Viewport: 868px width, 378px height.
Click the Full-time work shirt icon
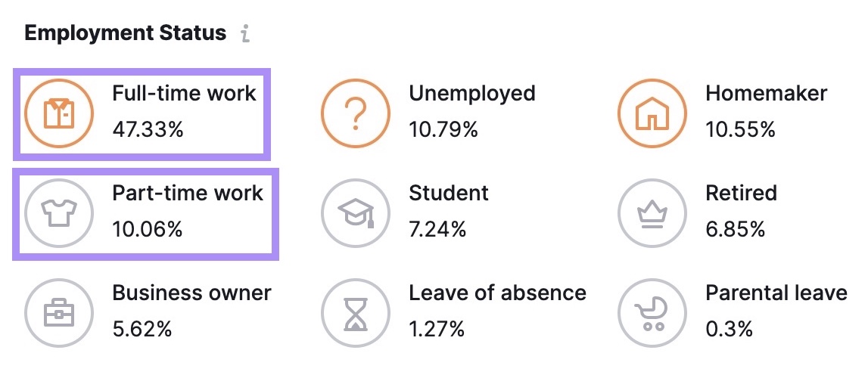point(58,113)
